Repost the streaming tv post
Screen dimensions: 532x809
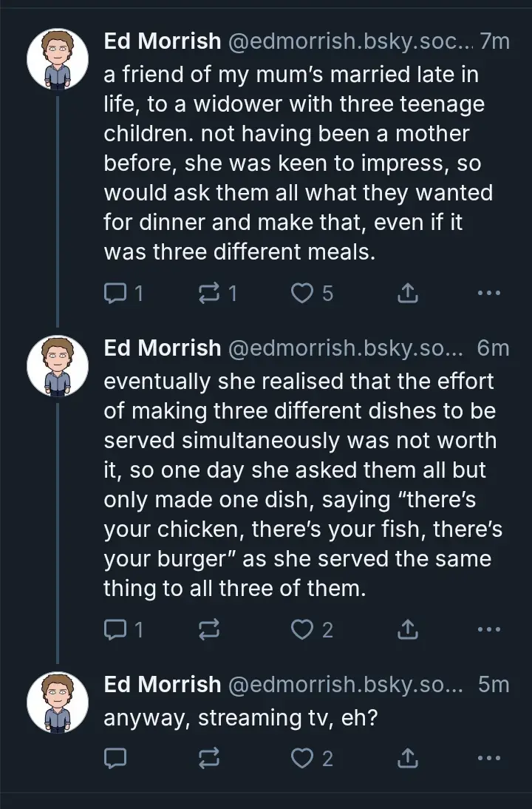209,758
